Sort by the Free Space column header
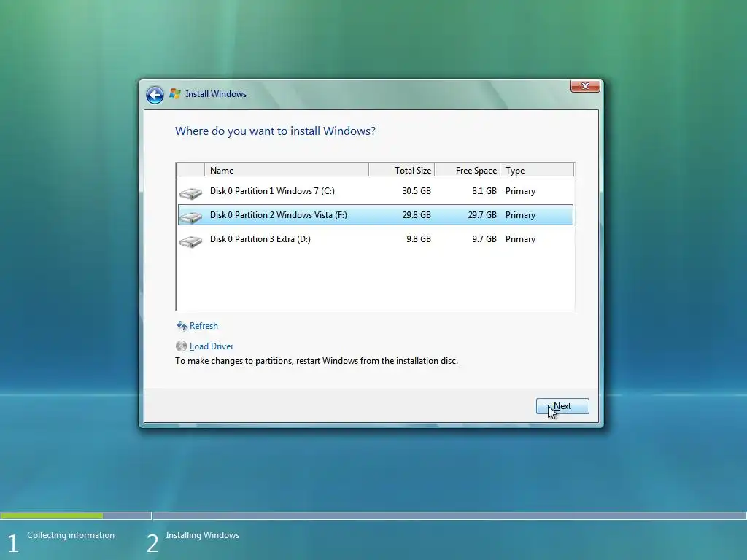 [x=468, y=170]
